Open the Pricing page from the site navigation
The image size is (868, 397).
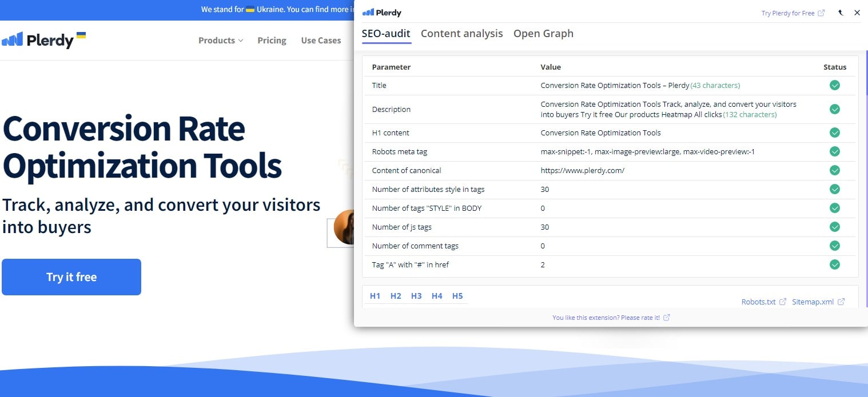tap(272, 40)
